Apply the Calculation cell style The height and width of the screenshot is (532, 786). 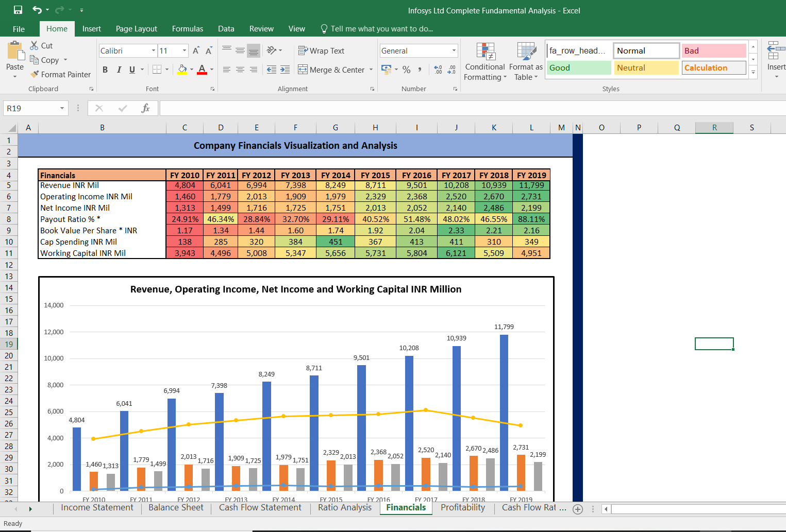point(714,67)
